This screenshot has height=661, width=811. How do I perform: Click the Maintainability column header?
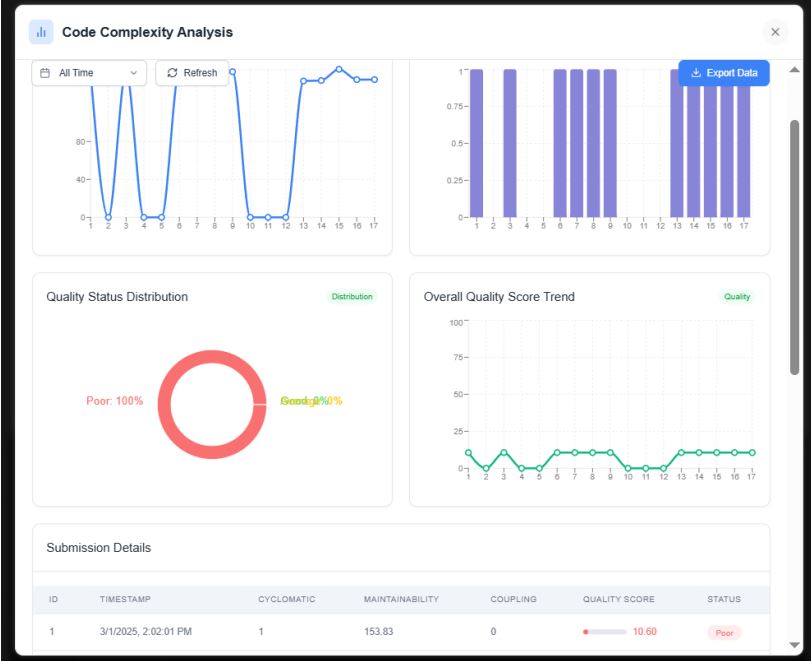point(401,599)
